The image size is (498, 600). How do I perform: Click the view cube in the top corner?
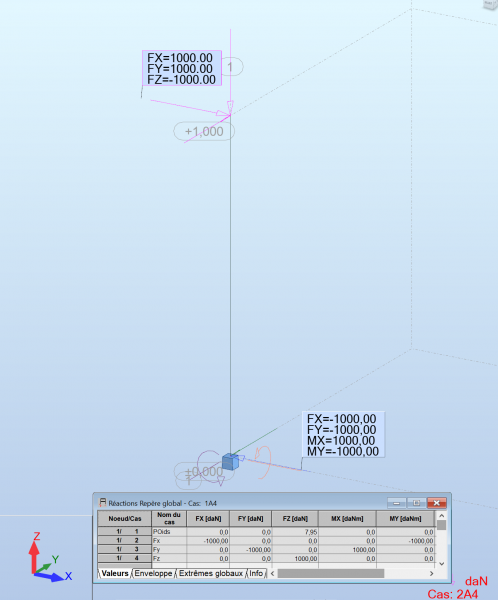pos(490,4)
